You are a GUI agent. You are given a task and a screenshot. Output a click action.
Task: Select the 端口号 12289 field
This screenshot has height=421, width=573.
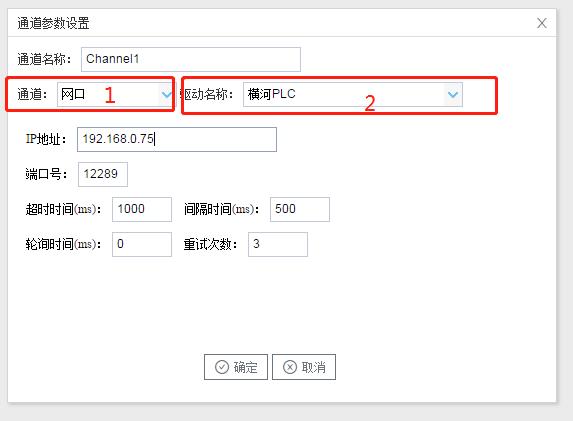(103, 174)
